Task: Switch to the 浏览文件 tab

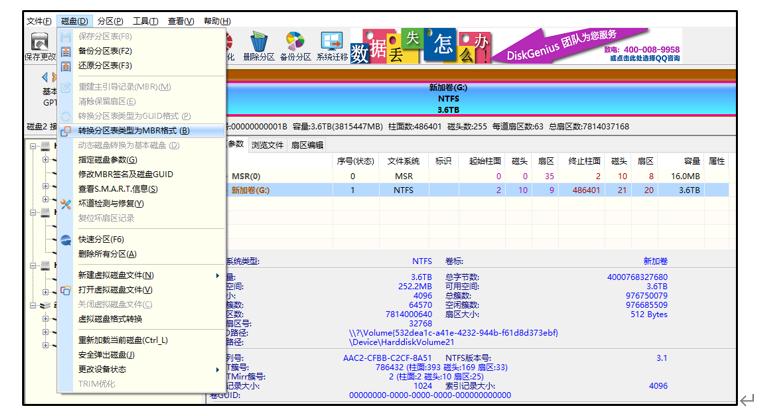Action: coord(267,145)
